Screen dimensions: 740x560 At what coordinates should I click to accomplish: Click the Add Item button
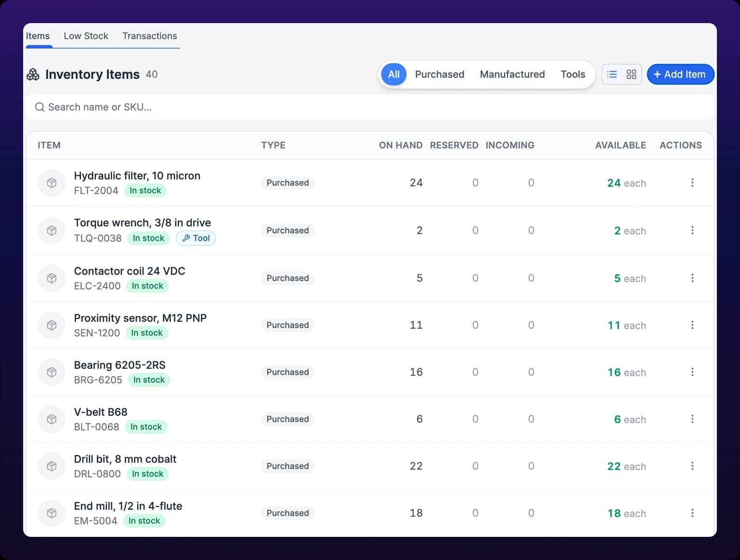coord(680,74)
